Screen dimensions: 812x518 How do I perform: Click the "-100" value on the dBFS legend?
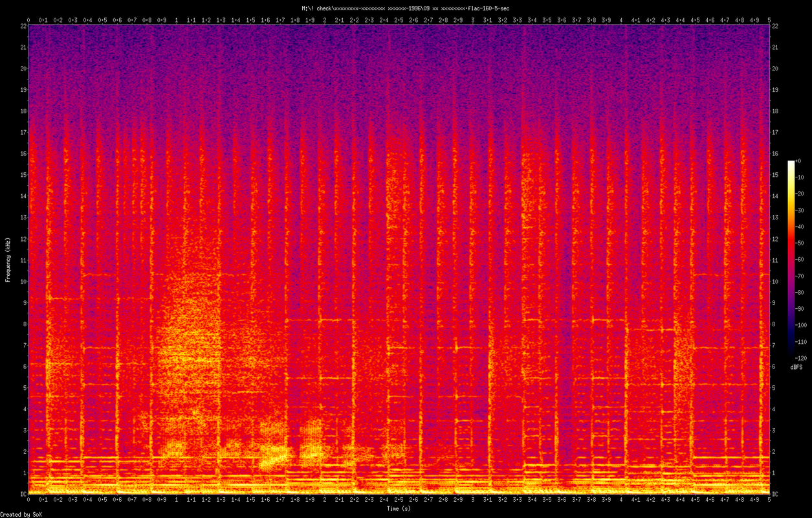(802, 325)
